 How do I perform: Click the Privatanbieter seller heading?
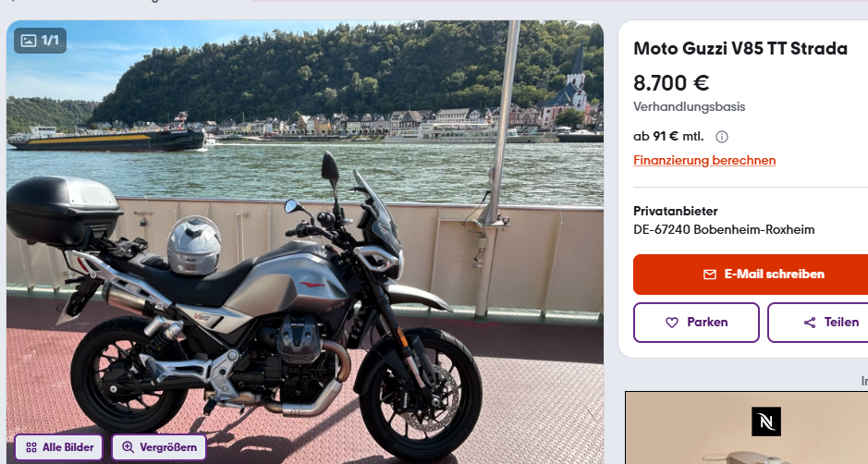point(676,211)
